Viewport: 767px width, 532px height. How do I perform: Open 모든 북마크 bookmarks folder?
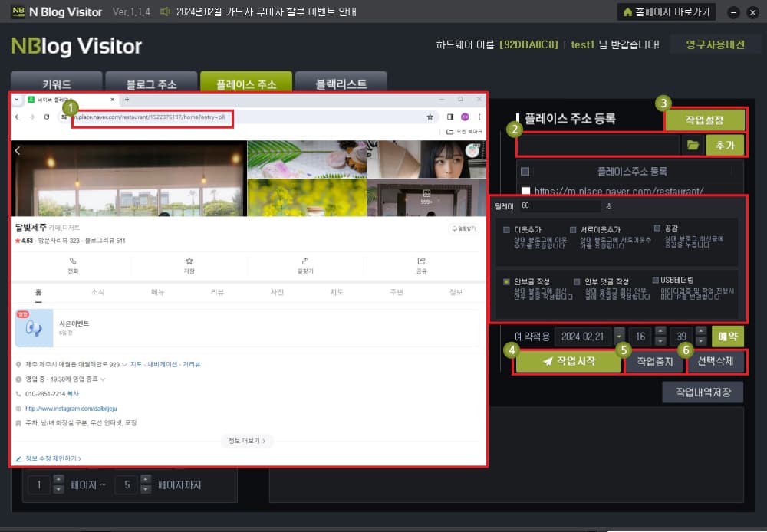click(x=464, y=132)
